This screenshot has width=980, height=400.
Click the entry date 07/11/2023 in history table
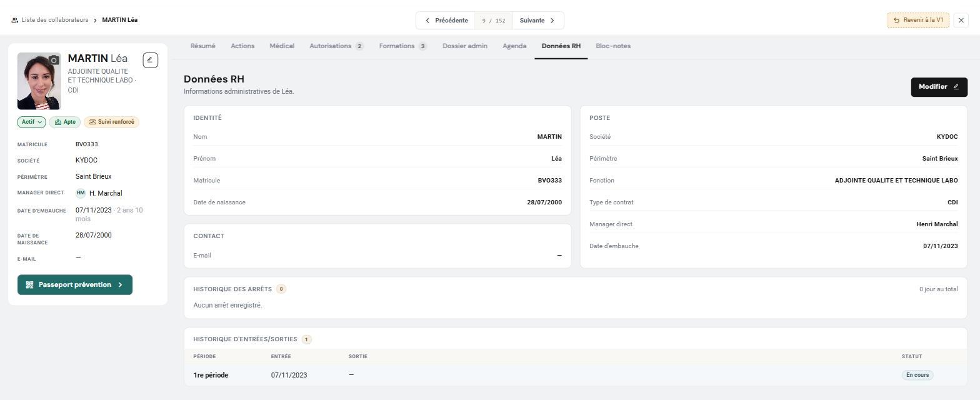coord(289,375)
